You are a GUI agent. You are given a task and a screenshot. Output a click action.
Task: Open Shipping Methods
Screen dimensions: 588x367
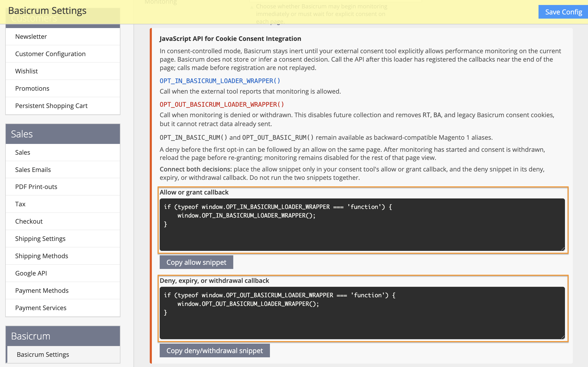click(63, 256)
